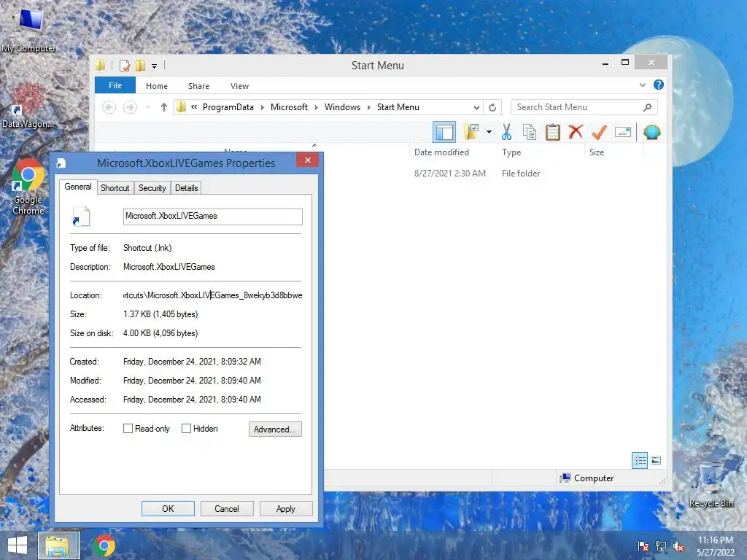747x560 pixels.
Task: Click the Microsoft.XboxLIVEGames name field
Action: [x=212, y=216]
